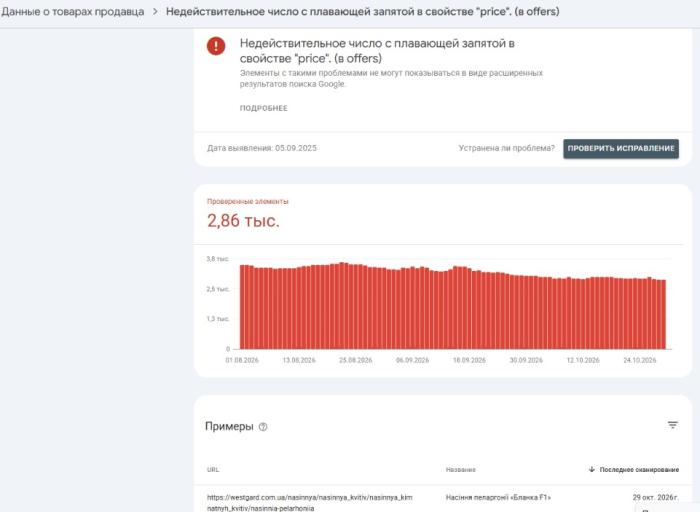Click the red error exclamation icon

(x=216, y=46)
